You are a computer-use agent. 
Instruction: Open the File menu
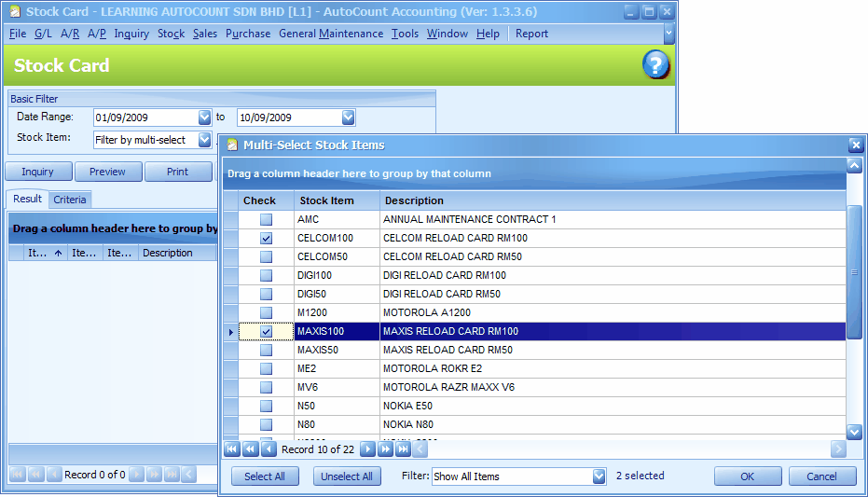(18, 34)
